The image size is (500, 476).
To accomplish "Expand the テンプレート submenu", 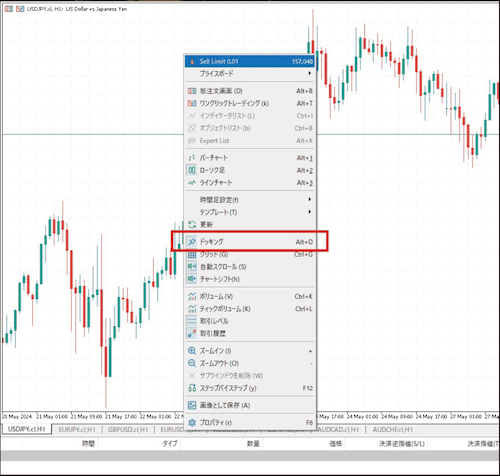I will pyautogui.click(x=249, y=212).
